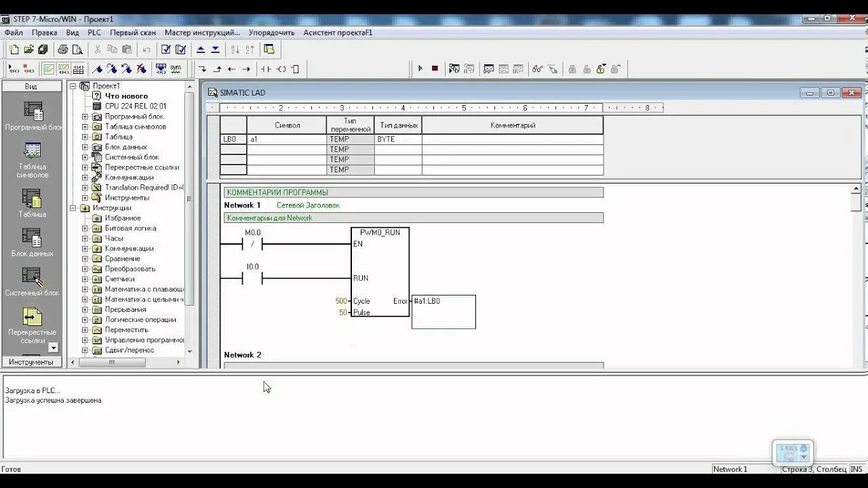The image size is (868, 488).
Task: Collapse the Инструкции tree node
Action: pos(73,208)
